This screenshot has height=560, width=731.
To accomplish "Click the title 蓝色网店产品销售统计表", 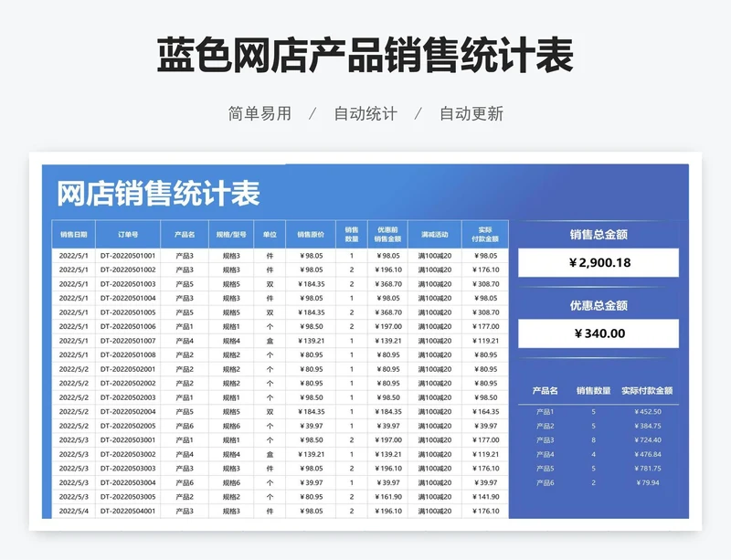I will (365, 56).
